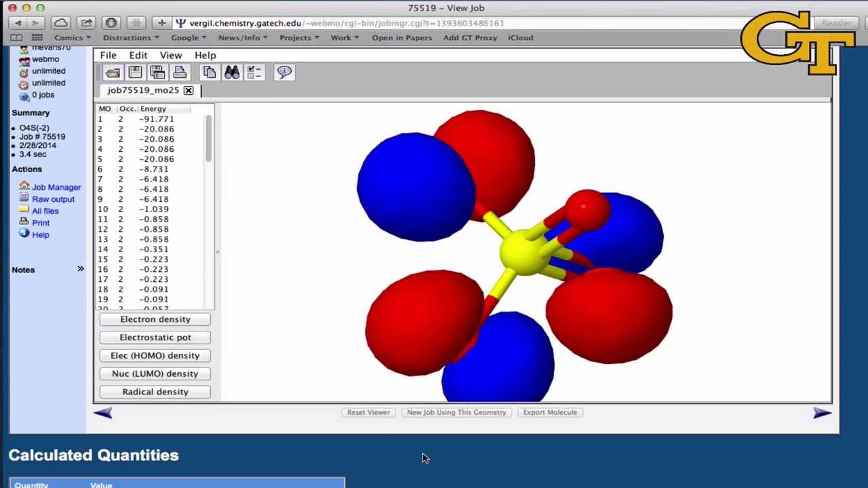Click Elec (HOMO) density button
This screenshot has height=488, width=868.
(155, 356)
